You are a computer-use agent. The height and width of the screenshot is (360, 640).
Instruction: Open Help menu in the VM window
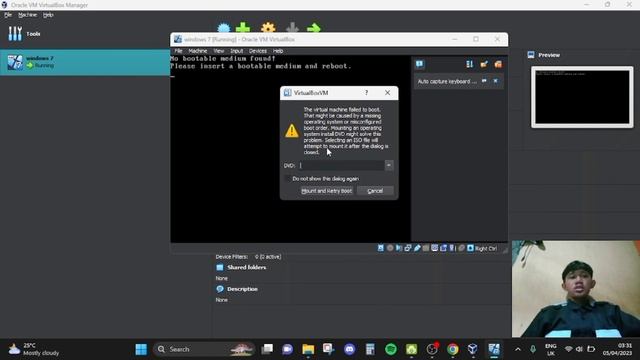tap(278, 51)
